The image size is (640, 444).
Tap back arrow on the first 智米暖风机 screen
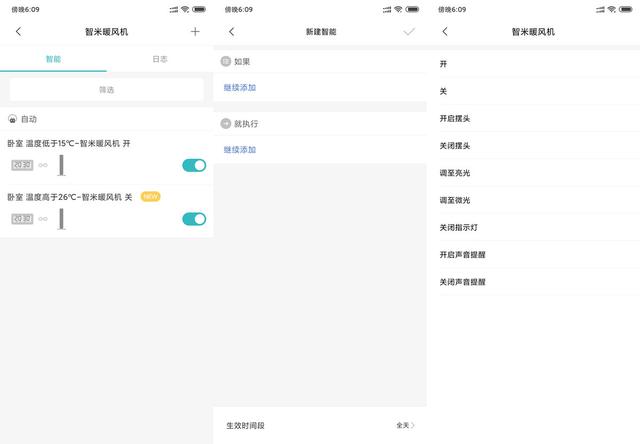18,31
